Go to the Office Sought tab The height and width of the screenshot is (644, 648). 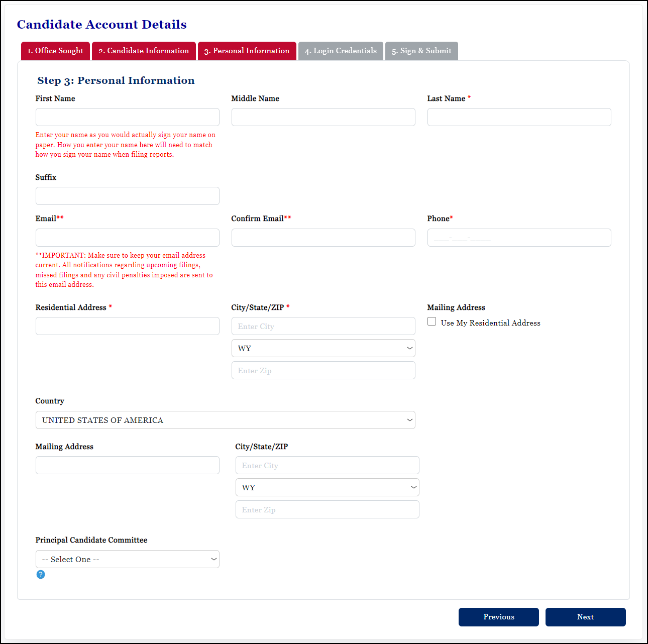[x=55, y=51]
